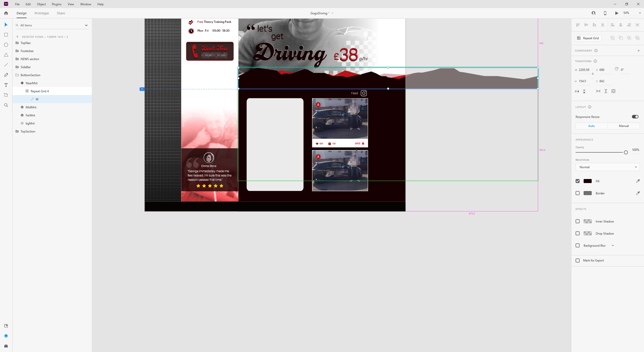Viewport: 644px width, 352px height.
Task: Select the Text tool
Action: tap(6, 85)
